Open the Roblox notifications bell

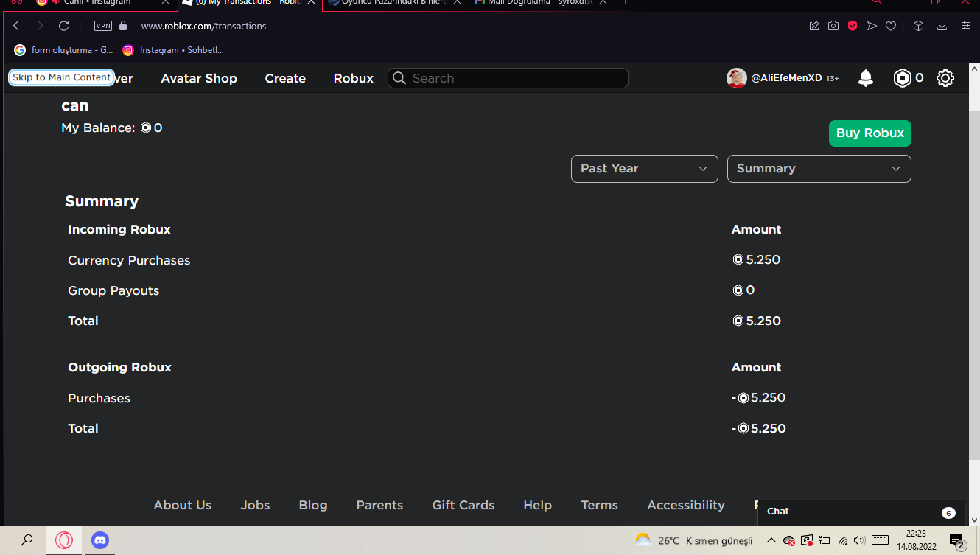(866, 78)
